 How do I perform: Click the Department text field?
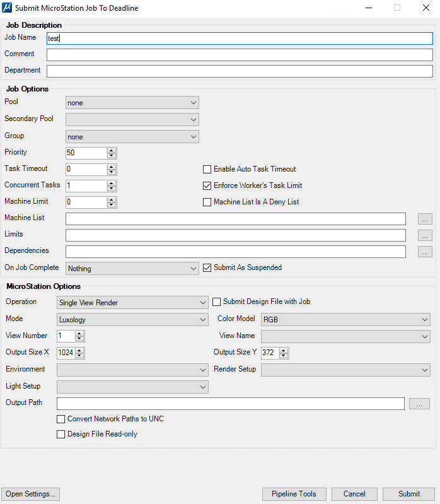(x=240, y=71)
